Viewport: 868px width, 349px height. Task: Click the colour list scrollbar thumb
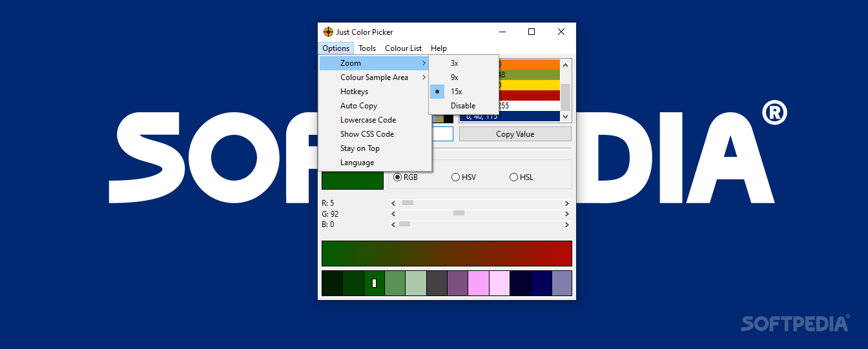point(566,97)
